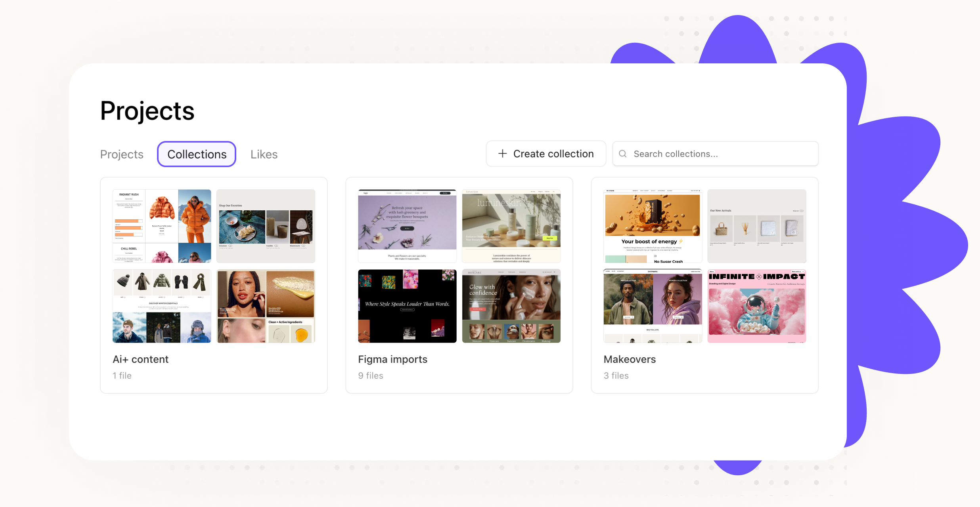The image size is (980, 507).
Task: Select the Where Style Speaks Louder thumbnail
Action: [407, 306]
